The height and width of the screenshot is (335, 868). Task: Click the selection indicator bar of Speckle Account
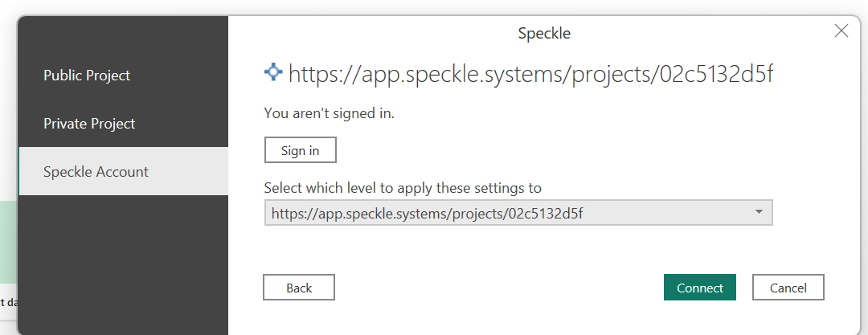point(19,171)
